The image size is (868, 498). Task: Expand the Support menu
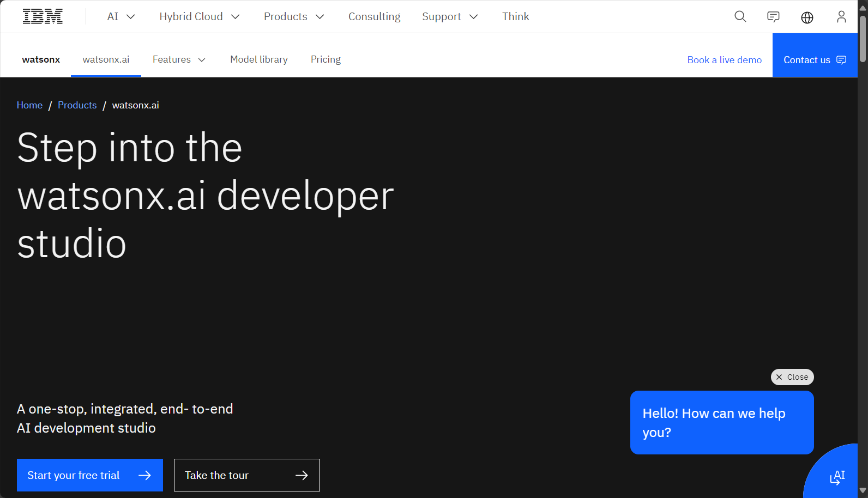450,17
